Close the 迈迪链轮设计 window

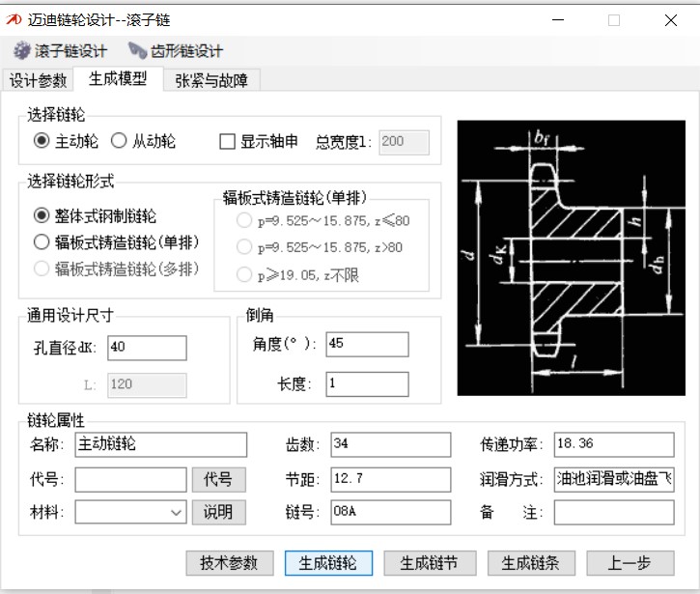670,19
